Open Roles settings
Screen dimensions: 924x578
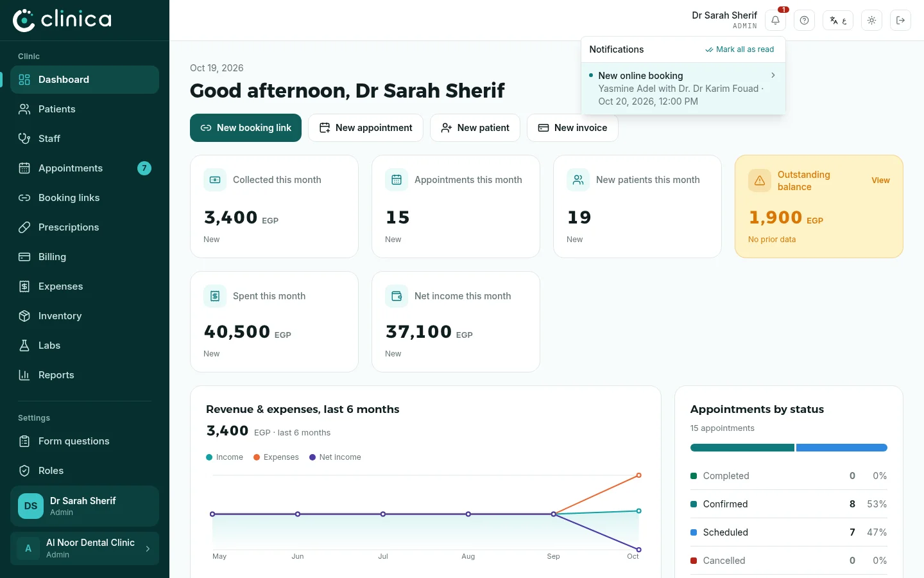pyautogui.click(x=85, y=471)
